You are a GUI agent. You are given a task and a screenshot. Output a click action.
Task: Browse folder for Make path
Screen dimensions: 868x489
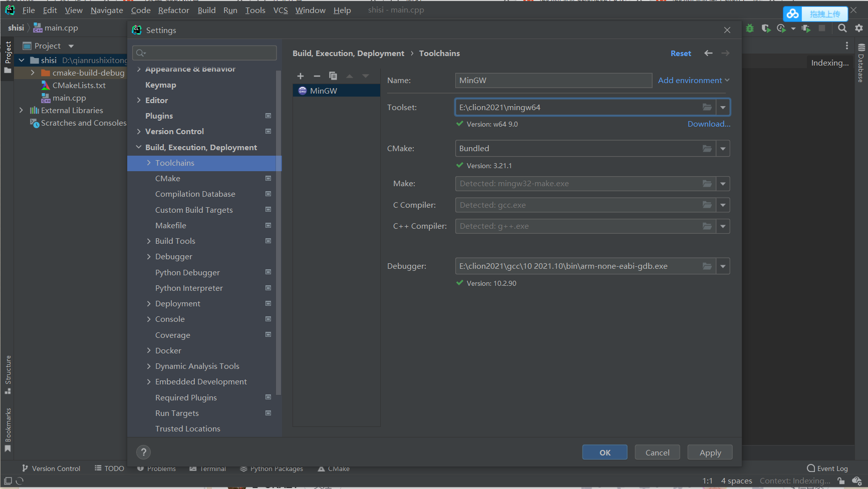point(707,184)
